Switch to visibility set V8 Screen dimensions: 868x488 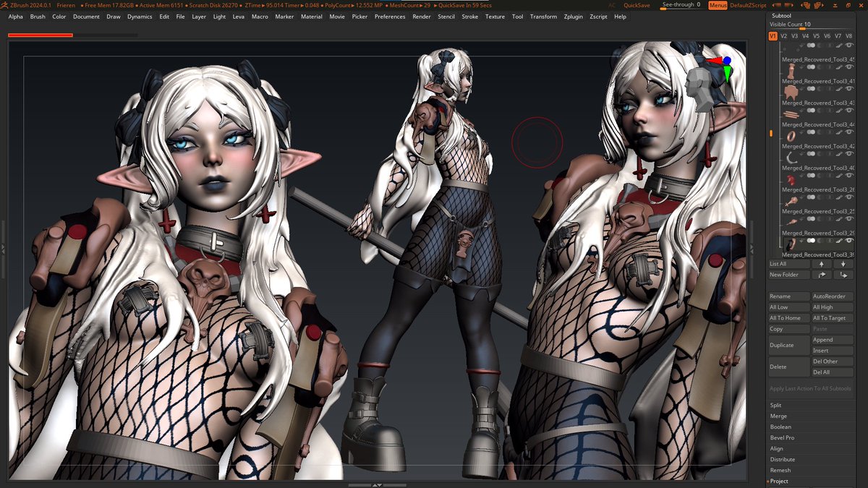pos(848,35)
